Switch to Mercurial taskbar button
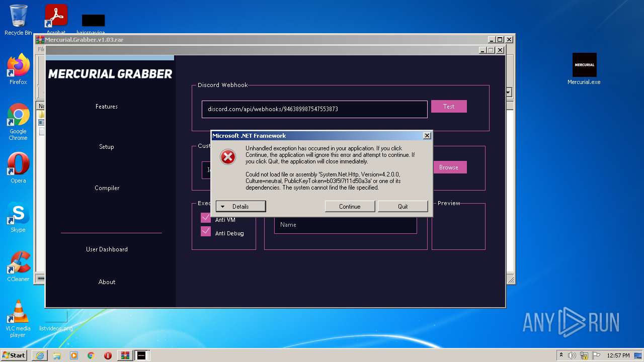Image resolution: width=644 pixels, height=362 pixels. [142, 355]
